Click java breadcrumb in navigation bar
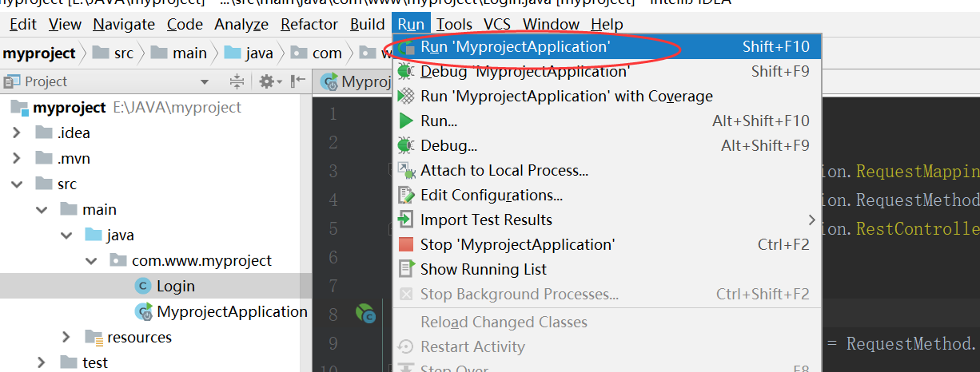 (249, 53)
